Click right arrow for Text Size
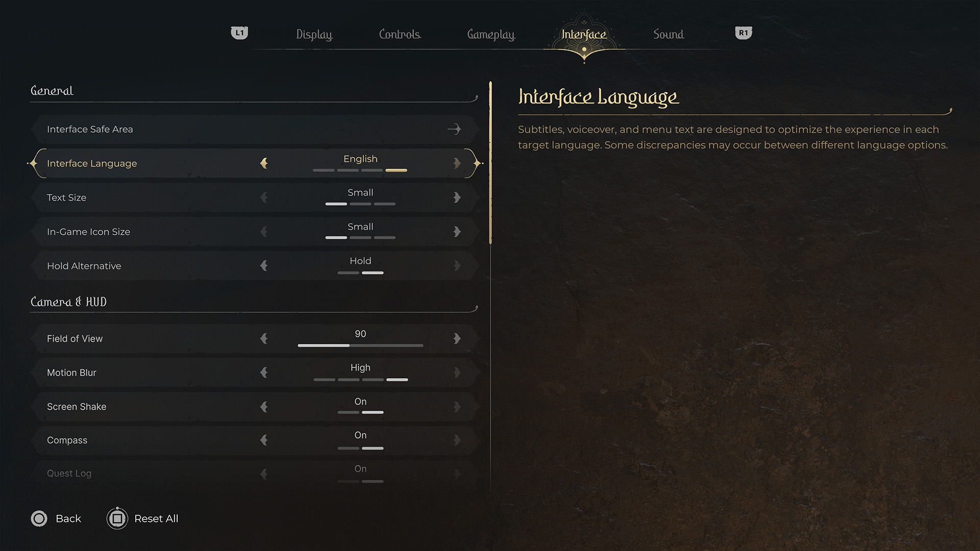Image resolution: width=980 pixels, height=551 pixels. (457, 197)
